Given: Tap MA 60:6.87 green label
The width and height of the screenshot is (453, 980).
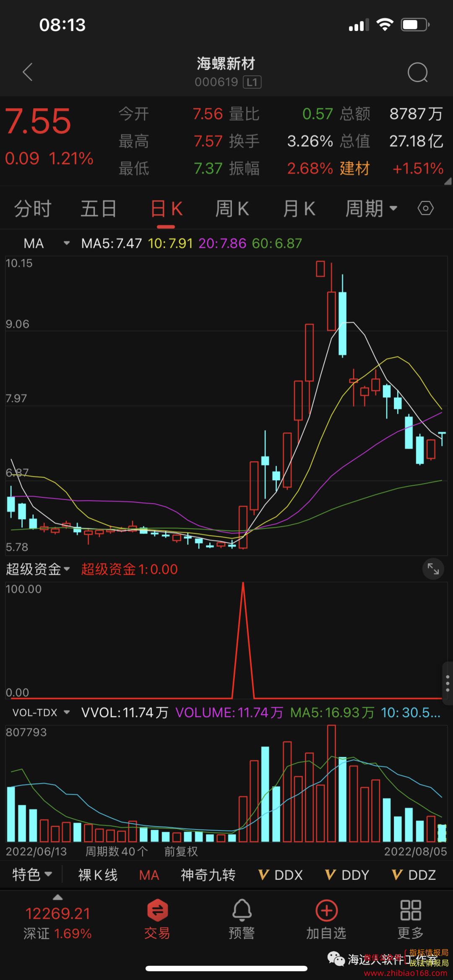Looking at the screenshot, I should tap(277, 243).
